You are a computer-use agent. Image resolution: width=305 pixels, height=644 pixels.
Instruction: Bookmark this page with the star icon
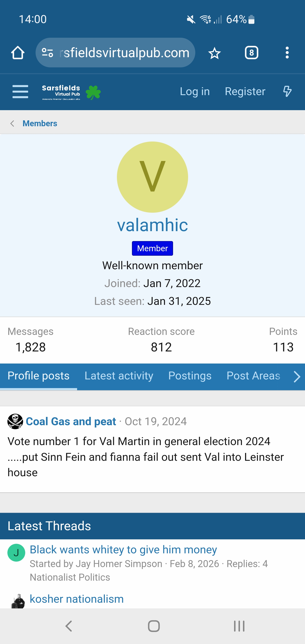tap(214, 53)
